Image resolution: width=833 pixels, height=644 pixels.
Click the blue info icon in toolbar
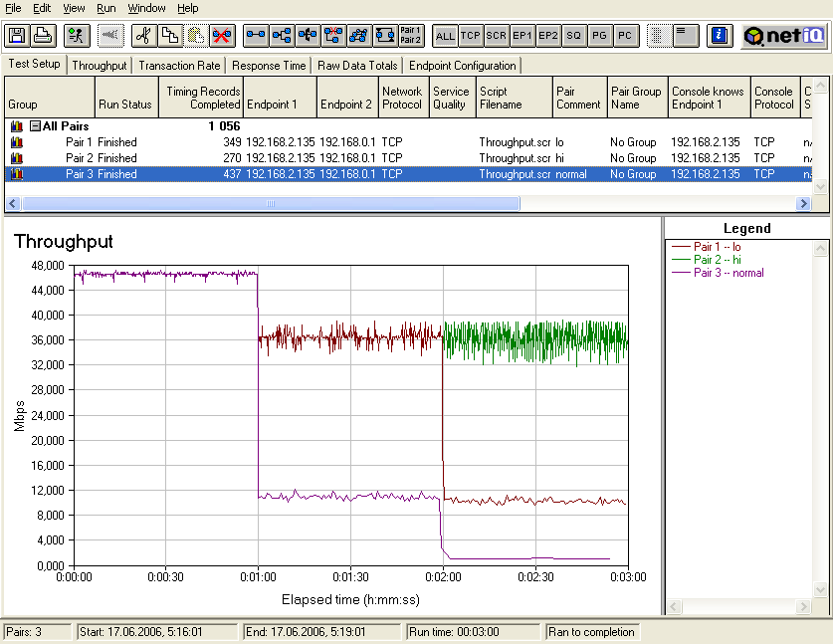719,36
